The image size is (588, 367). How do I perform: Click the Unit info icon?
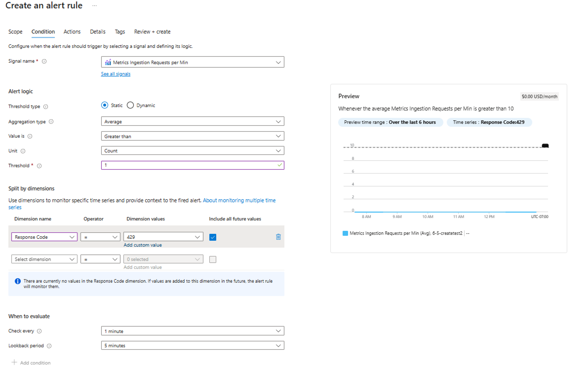[x=23, y=151]
